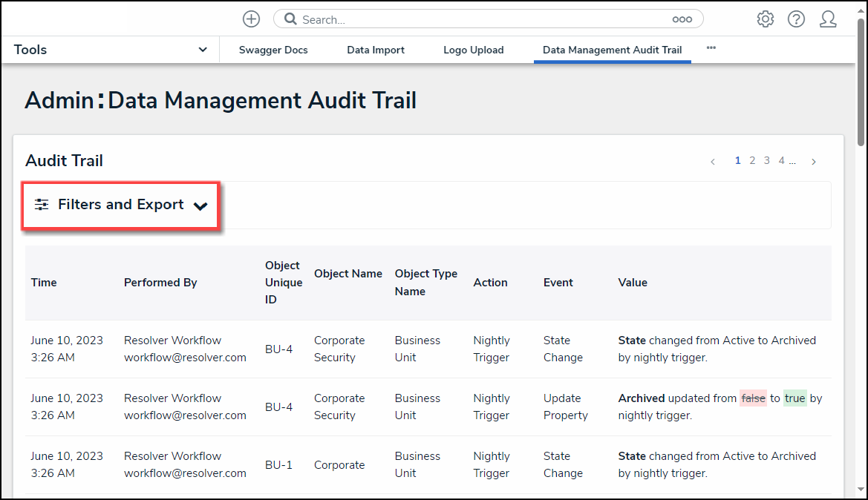The height and width of the screenshot is (500, 868).
Task: Jump to page 2 of audit trail
Action: 752,161
